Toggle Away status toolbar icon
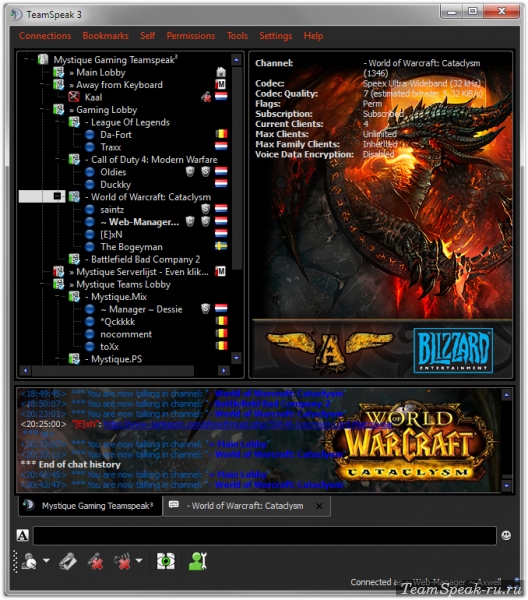The image size is (528, 600). [x=29, y=561]
